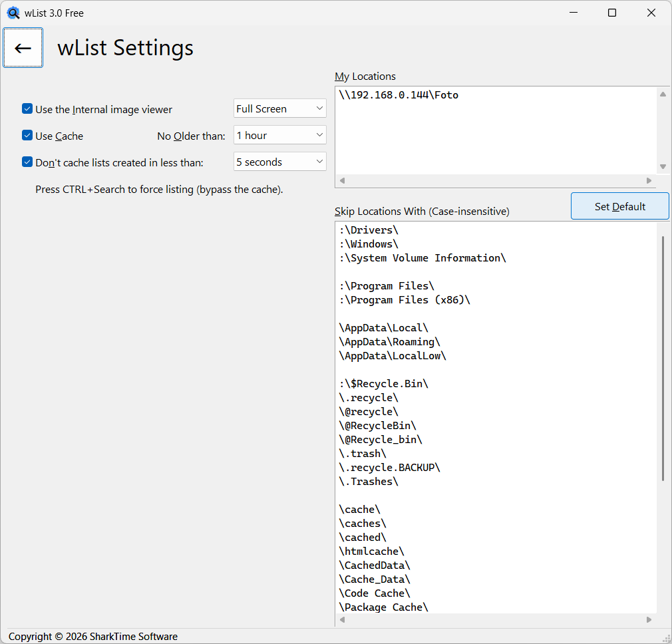Click the right arrow under Skip Locations list

coord(649,619)
